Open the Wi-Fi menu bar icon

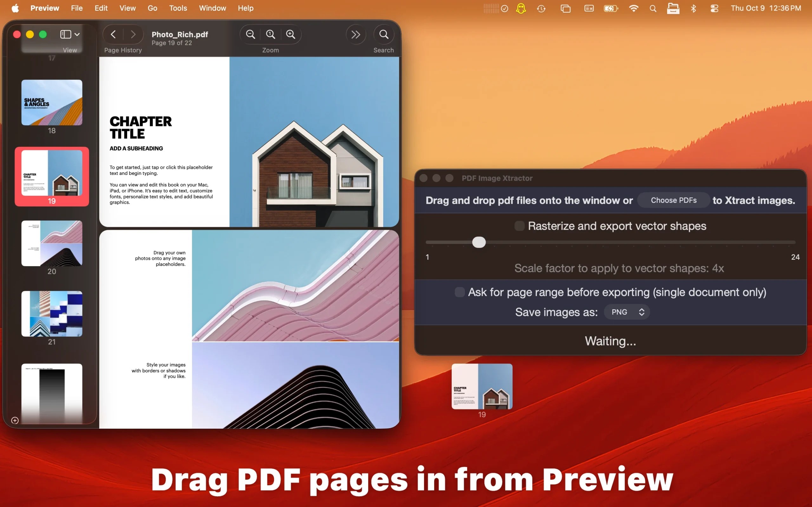(x=634, y=8)
